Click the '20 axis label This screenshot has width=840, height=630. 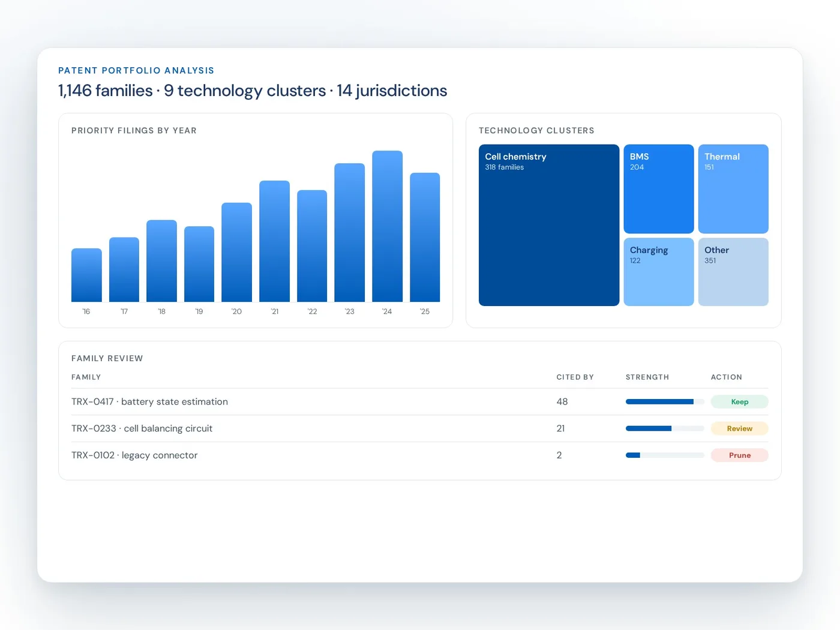pos(236,311)
